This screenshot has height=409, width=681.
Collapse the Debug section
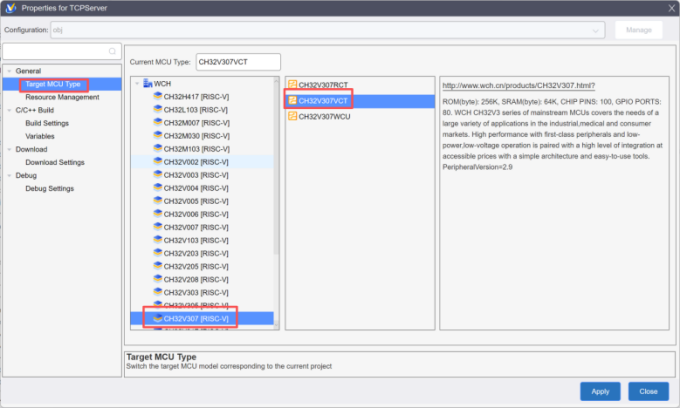9,175
